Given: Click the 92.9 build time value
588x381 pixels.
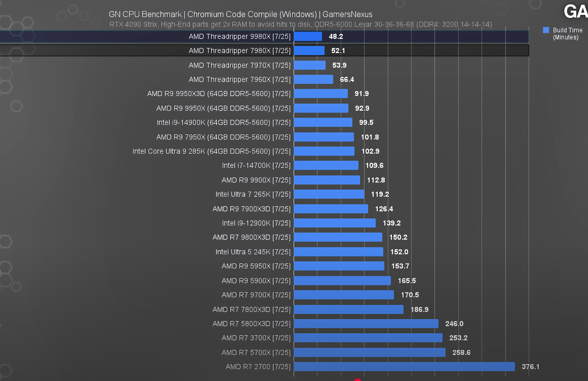Looking at the screenshot, I should click(x=362, y=108).
